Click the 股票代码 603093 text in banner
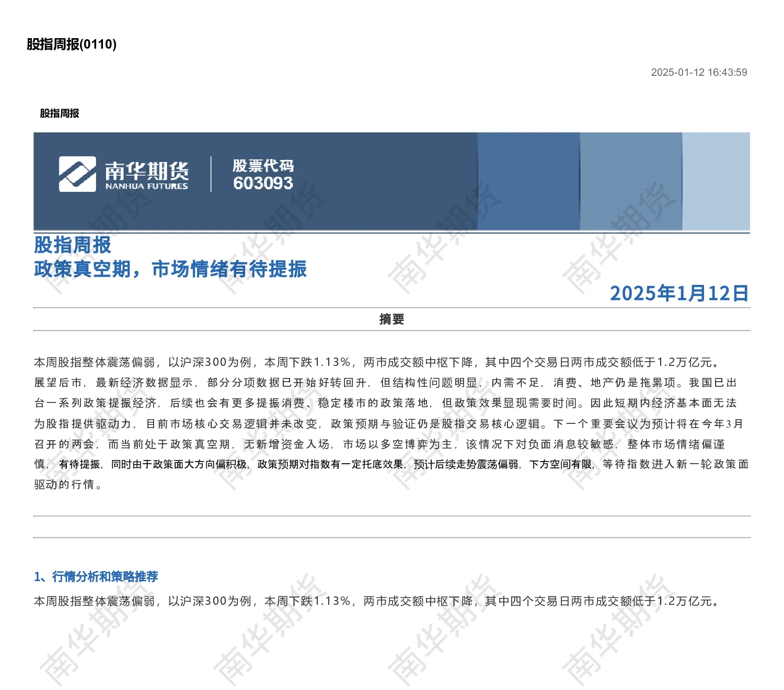The width and height of the screenshot is (784, 690). point(263,175)
